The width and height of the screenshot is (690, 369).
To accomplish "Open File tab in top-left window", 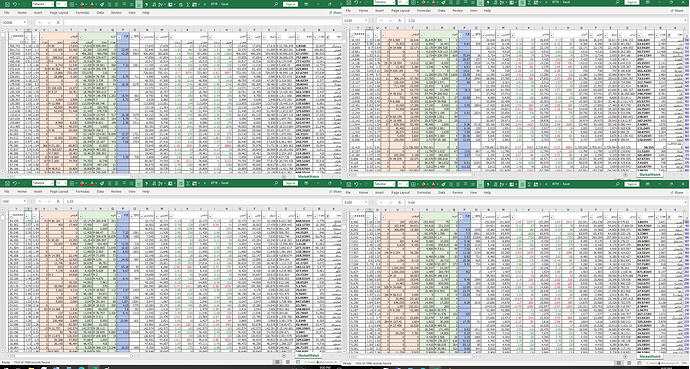I will [7, 13].
